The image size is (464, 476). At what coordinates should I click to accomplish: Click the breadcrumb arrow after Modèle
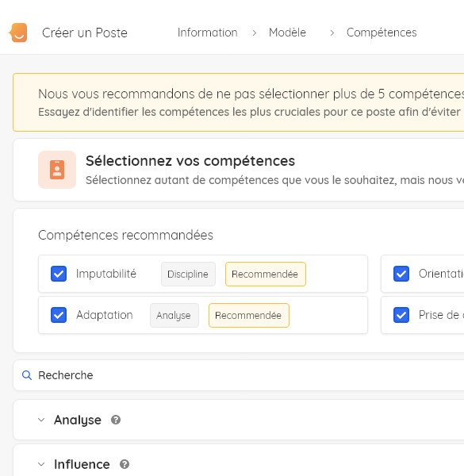[x=332, y=33]
